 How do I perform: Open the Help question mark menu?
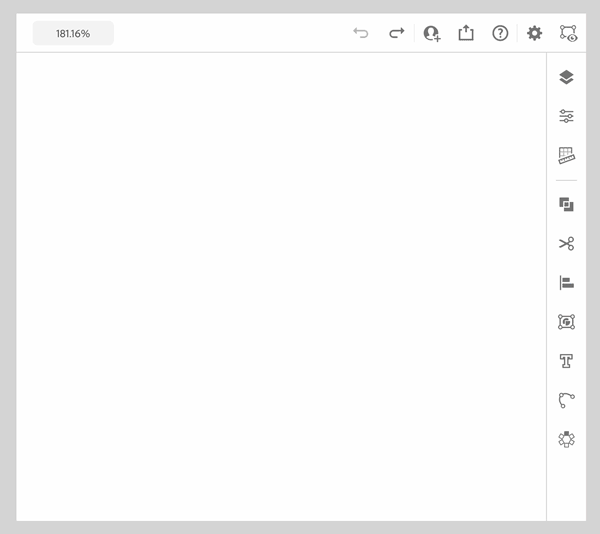500,33
